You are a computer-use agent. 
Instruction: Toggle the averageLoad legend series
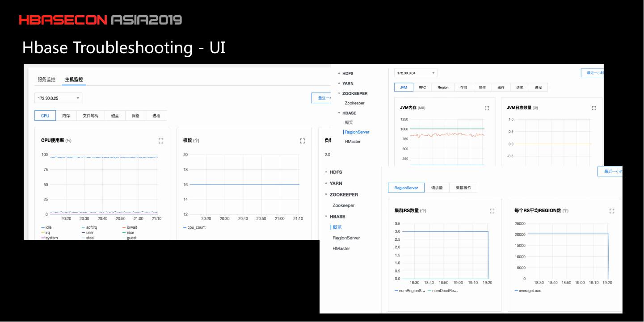point(528,291)
